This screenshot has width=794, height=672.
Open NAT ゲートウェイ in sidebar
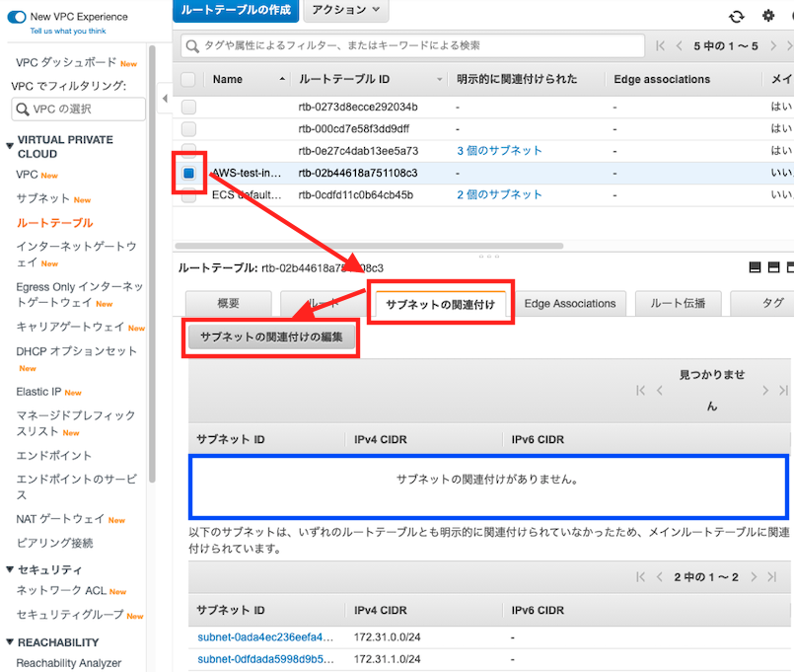(60, 519)
